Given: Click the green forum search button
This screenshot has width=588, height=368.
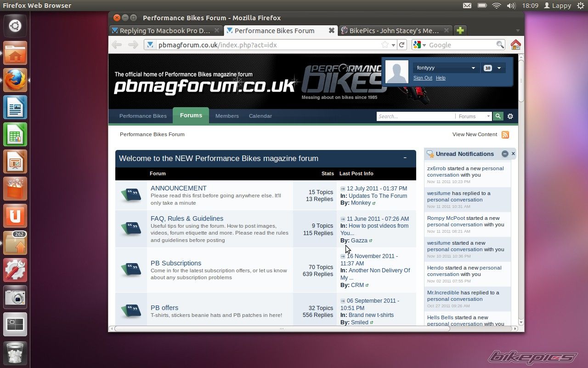Looking at the screenshot, I should click(x=498, y=116).
